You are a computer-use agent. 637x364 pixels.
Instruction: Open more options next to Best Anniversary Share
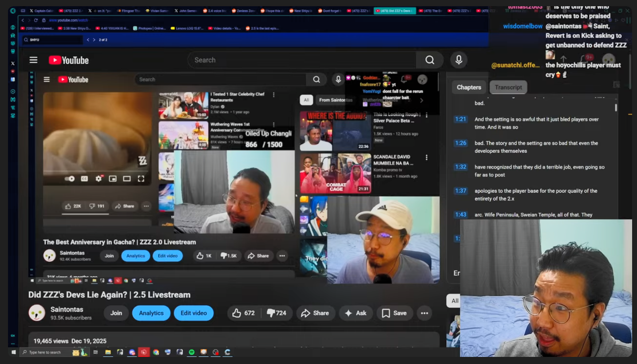(282, 256)
